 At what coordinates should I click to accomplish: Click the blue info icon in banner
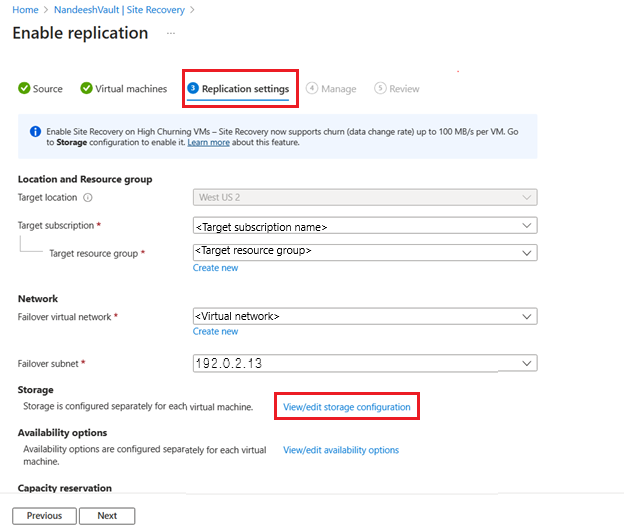[34, 131]
